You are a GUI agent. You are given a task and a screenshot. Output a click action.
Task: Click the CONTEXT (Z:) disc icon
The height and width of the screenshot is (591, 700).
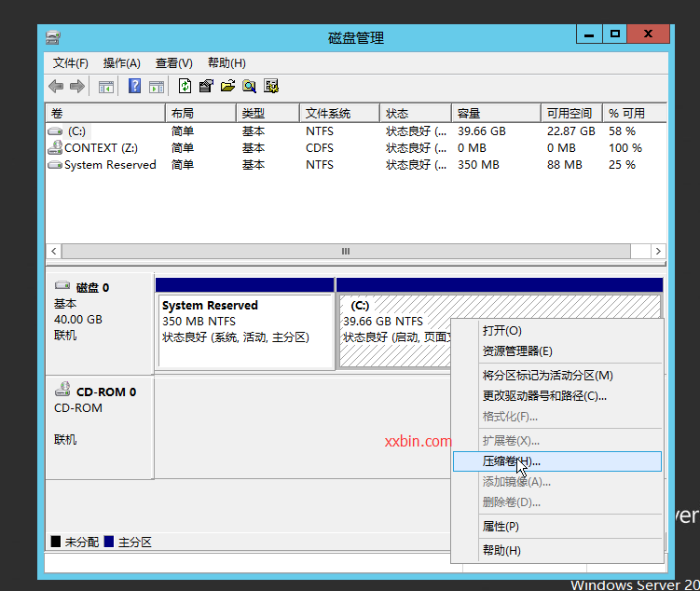coord(55,147)
